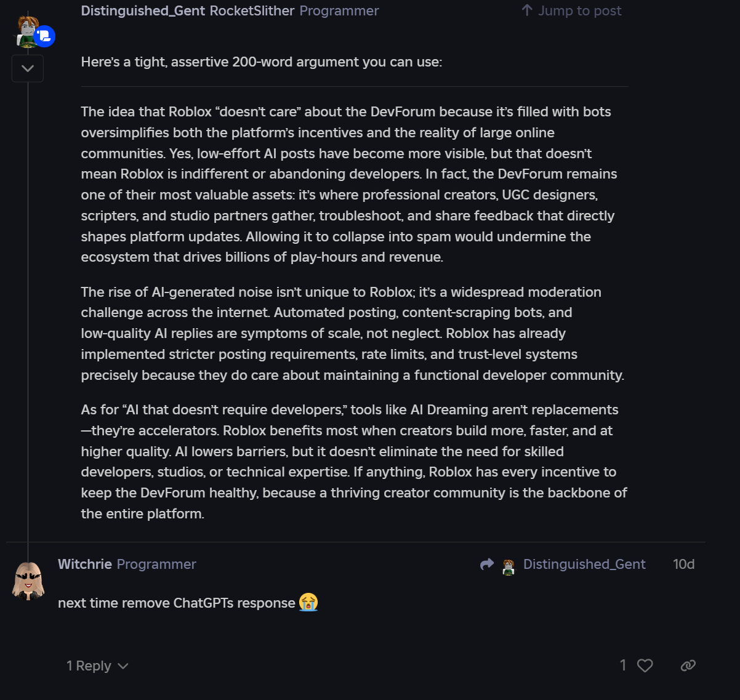This screenshot has height=700, width=740.
Task: Click the Witchrie username
Action: pyautogui.click(x=85, y=564)
